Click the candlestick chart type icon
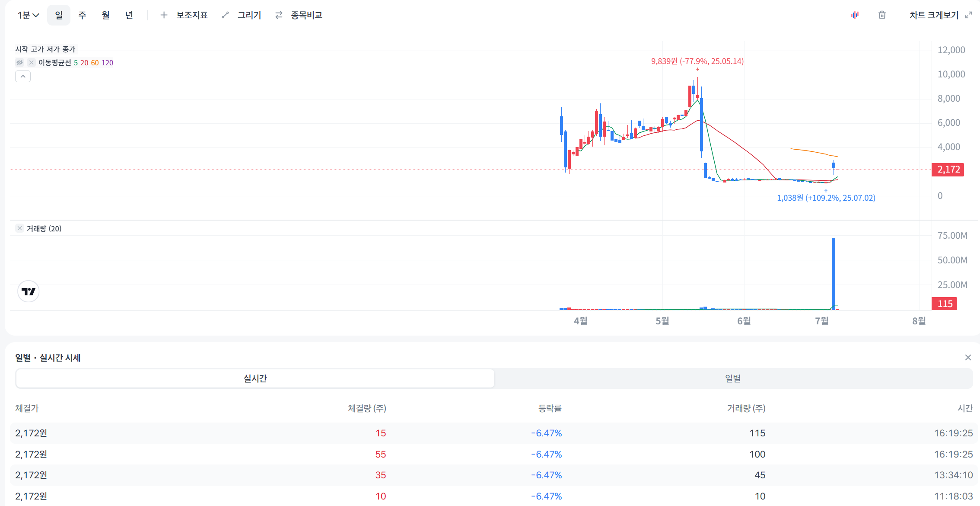 855,15
